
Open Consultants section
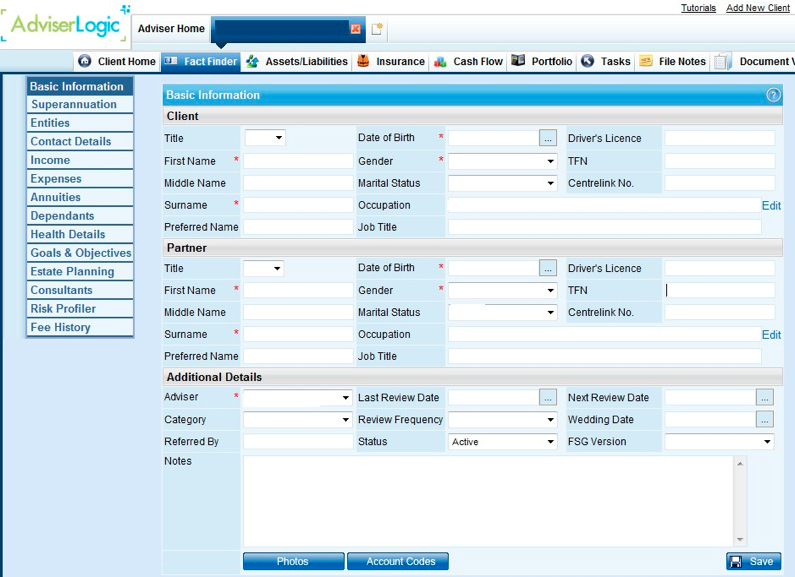[80, 290]
